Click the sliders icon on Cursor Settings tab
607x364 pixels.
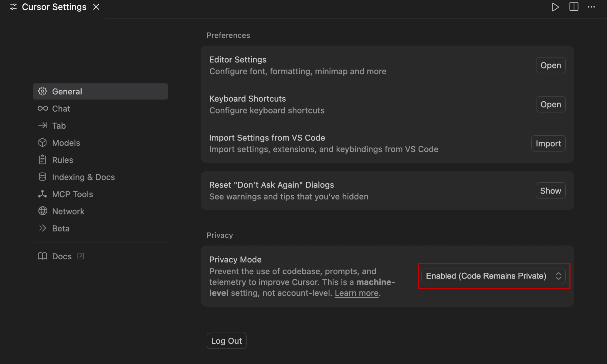tap(13, 7)
